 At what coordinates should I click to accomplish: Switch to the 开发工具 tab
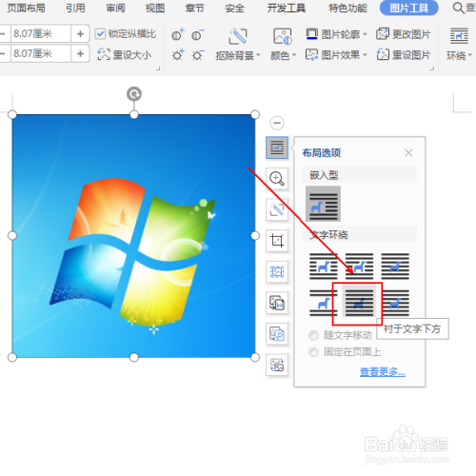pyautogui.click(x=287, y=8)
